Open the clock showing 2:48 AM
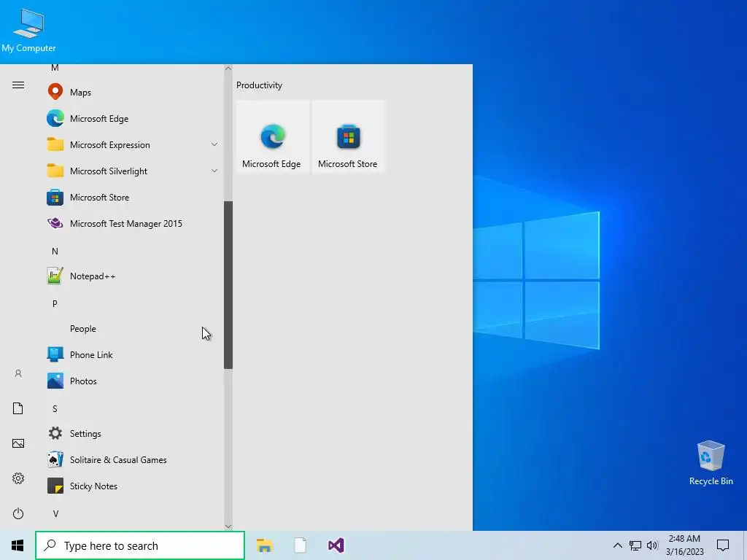Viewport: 747px width, 560px height. 684,545
